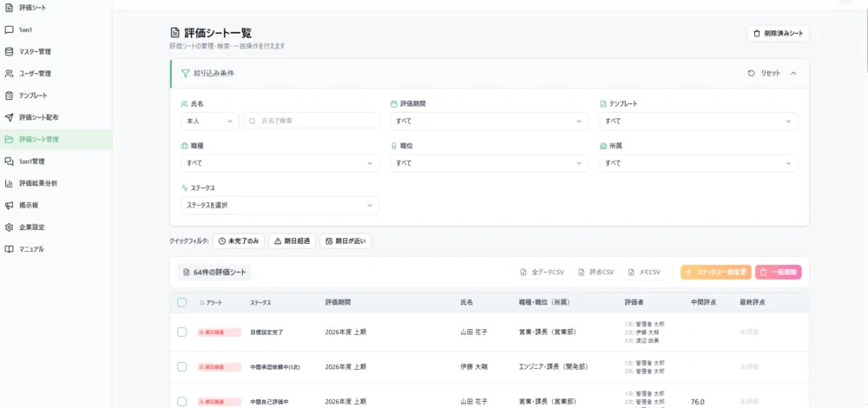
Task: Click the file icon in 64件の評価シート badge
Action: 187,273
